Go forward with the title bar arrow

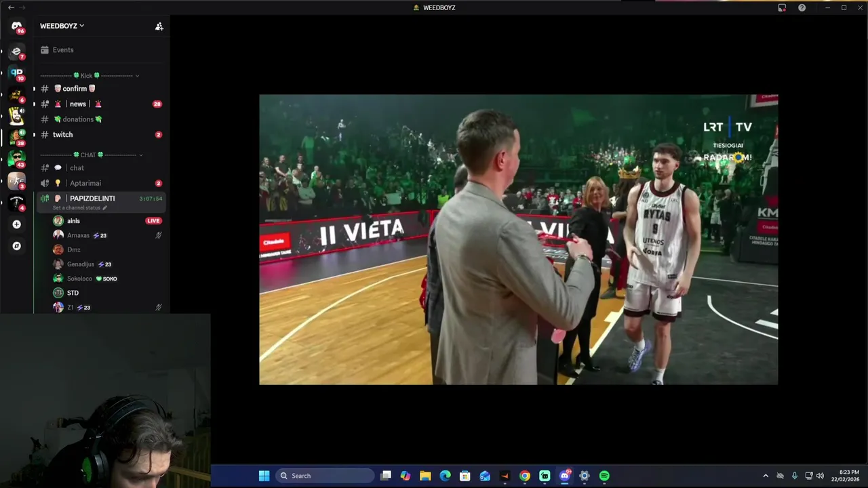[22, 7]
